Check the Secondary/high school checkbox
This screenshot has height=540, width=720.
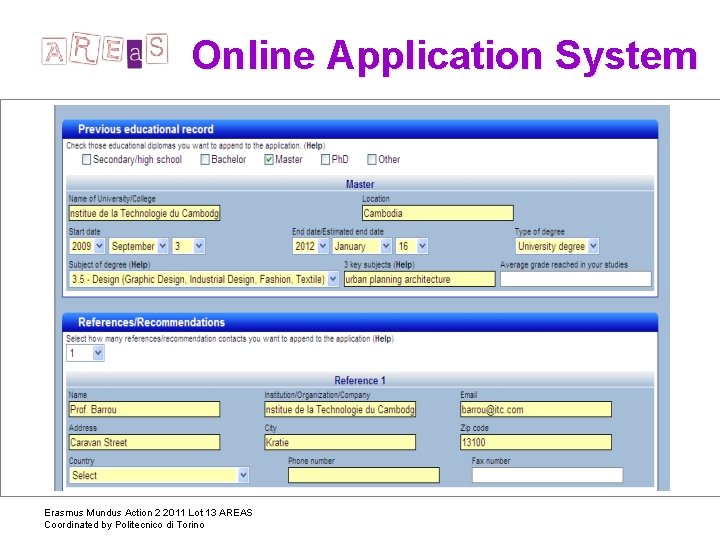(x=86, y=159)
